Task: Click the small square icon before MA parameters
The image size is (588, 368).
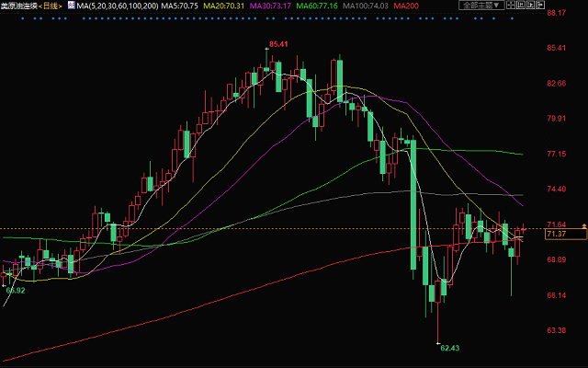Action: click(x=72, y=6)
